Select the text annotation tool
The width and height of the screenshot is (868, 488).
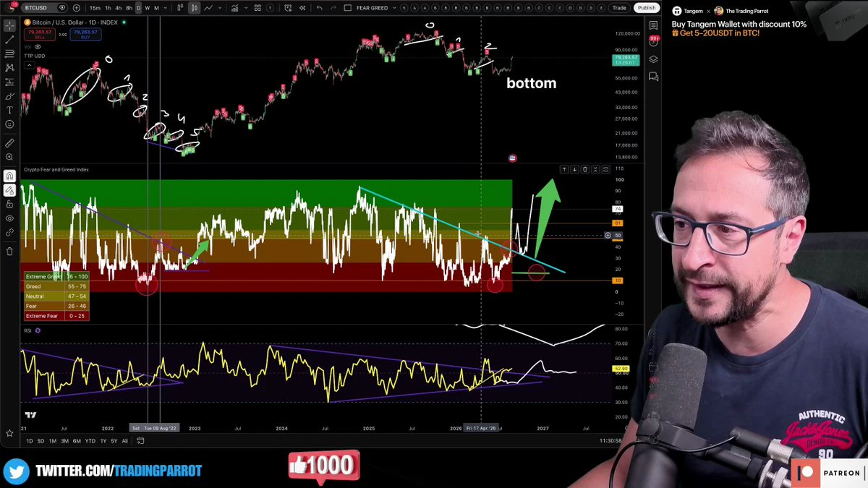pos(9,110)
